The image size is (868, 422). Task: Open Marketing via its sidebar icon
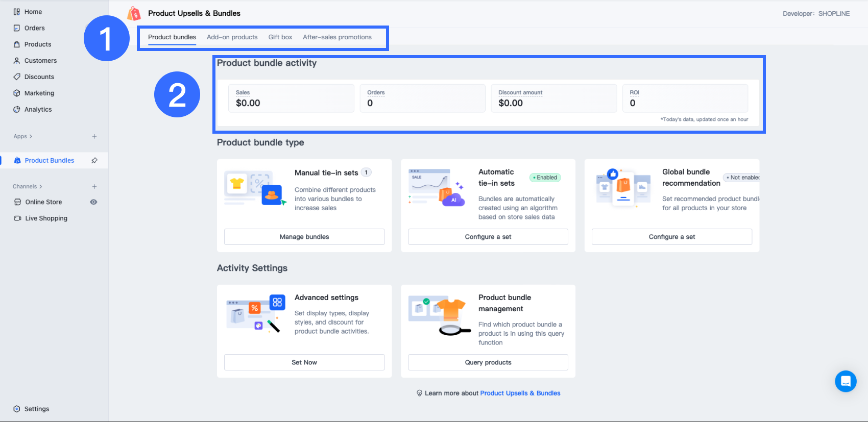pyautogui.click(x=17, y=93)
